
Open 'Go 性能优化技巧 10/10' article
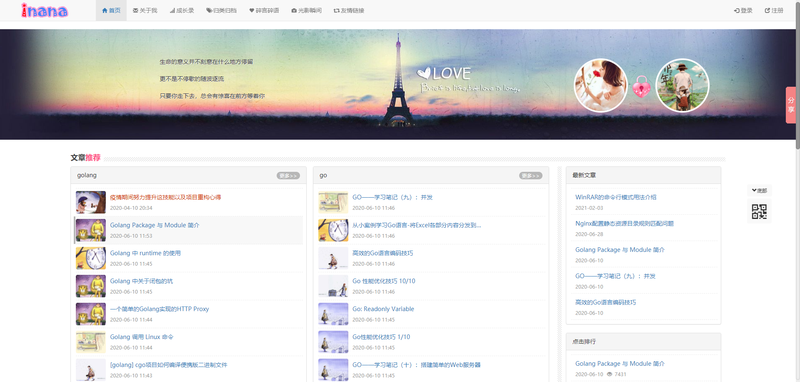click(x=384, y=281)
